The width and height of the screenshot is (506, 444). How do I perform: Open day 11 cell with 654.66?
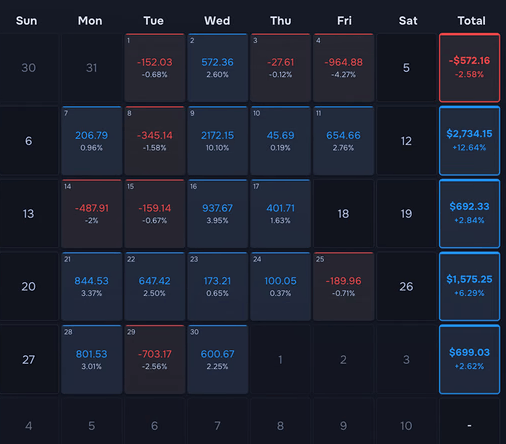(x=344, y=141)
